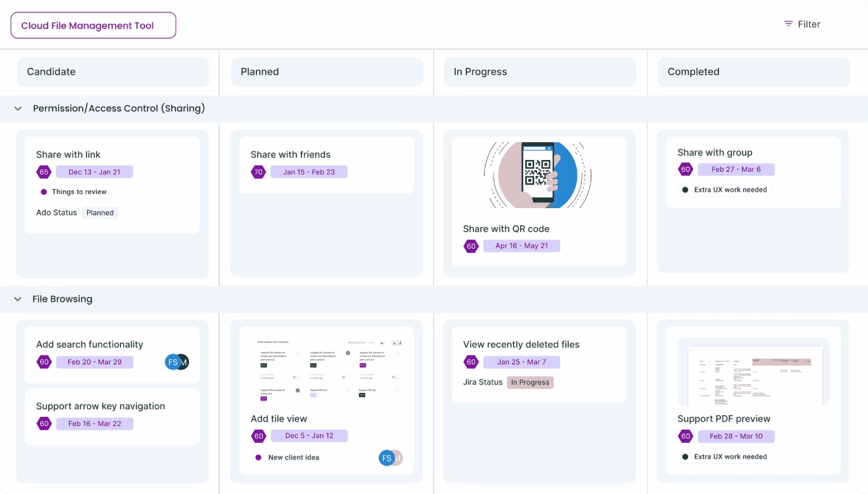Screen dimensions: 868x494
Task: Click the score hexagon on Add tile view
Action: click(x=258, y=436)
